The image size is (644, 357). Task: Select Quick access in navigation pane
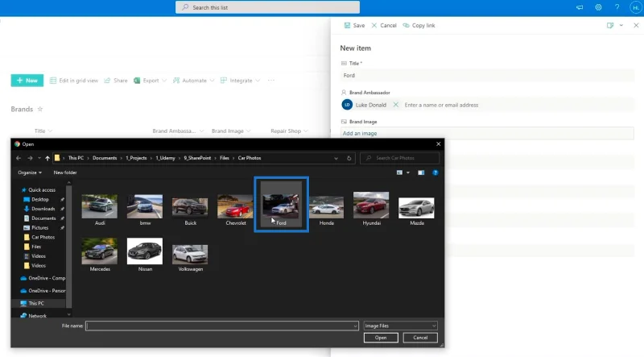tap(38, 190)
